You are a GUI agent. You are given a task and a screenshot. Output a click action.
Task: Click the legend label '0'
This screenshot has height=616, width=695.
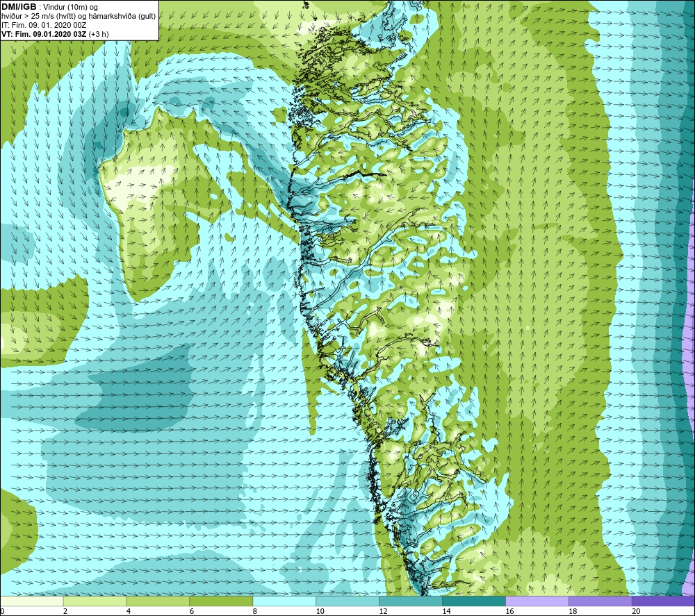(x=2, y=611)
